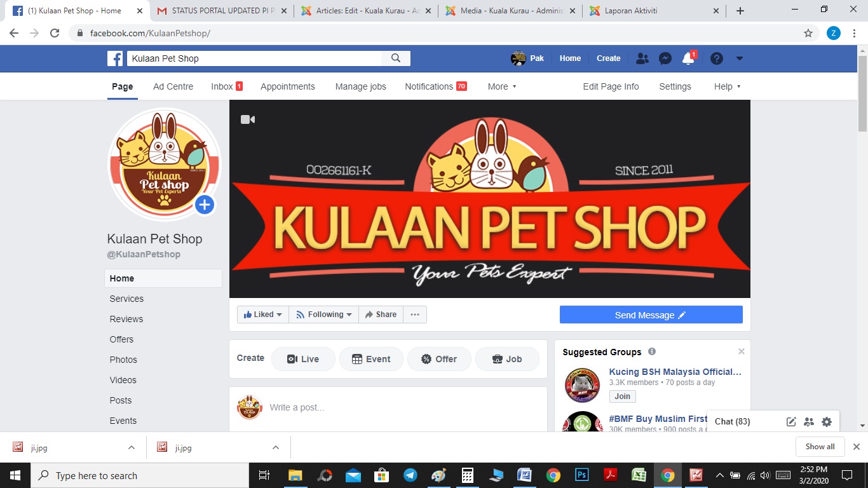
Task: Open the Ad Centre tab
Action: 173,86
